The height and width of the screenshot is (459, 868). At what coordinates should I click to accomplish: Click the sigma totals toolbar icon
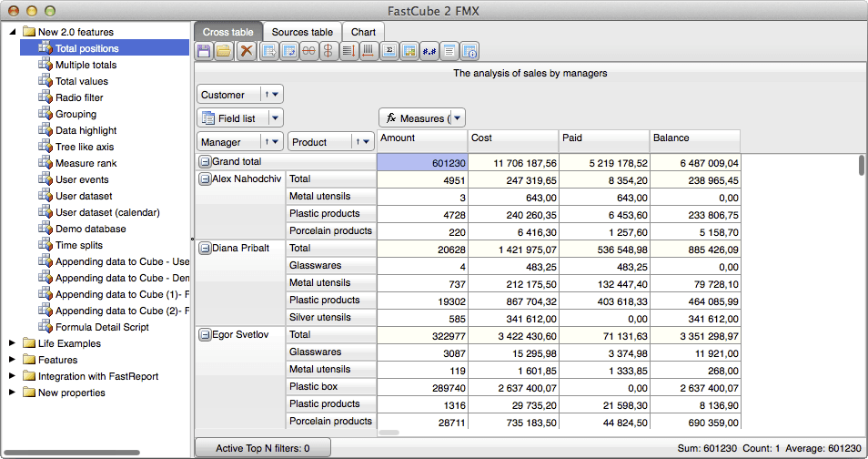tap(389, 52)
